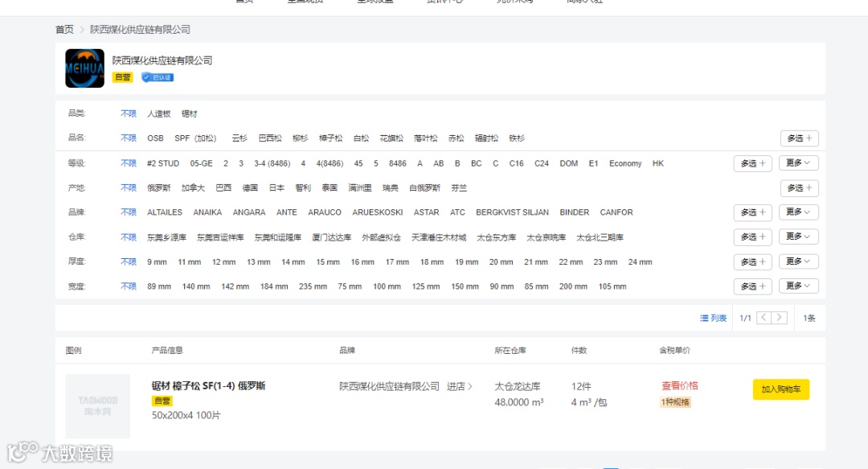Filter category by 人造板

tap(159, 113)
